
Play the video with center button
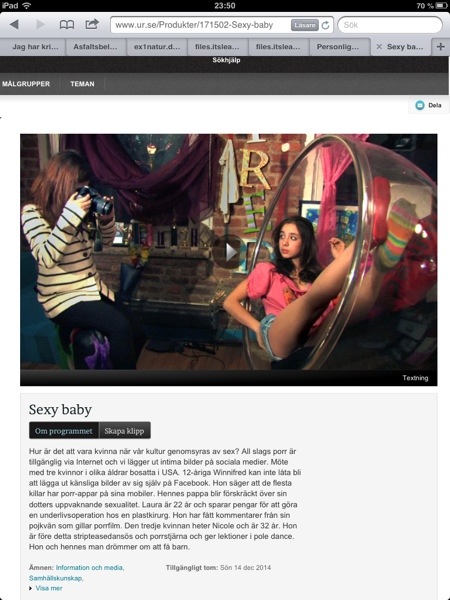pos(229,252)
